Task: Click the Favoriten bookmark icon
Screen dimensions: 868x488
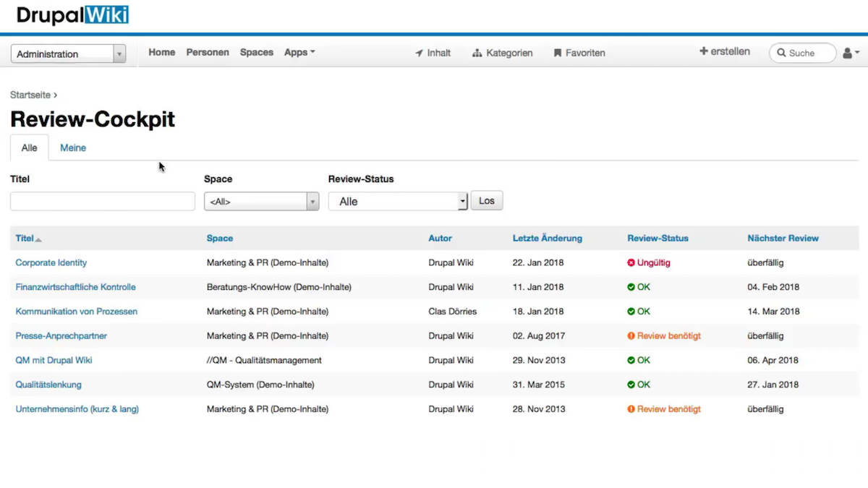Action: [x=558, y=53]
